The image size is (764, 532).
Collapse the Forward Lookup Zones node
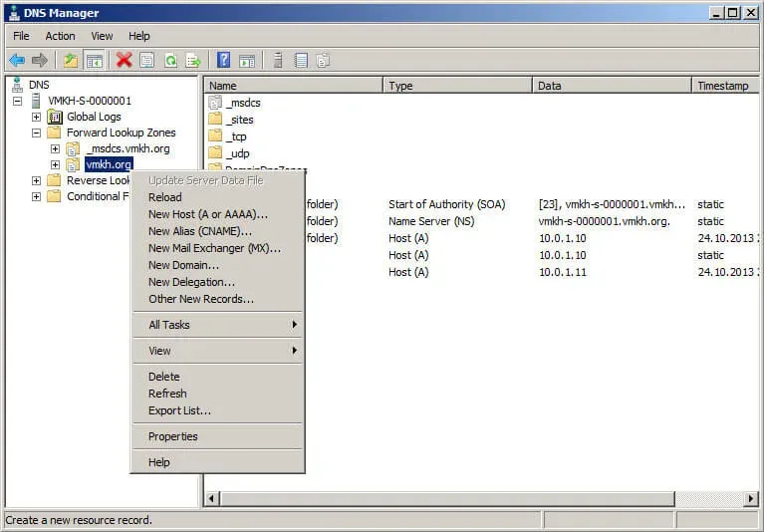36,133
